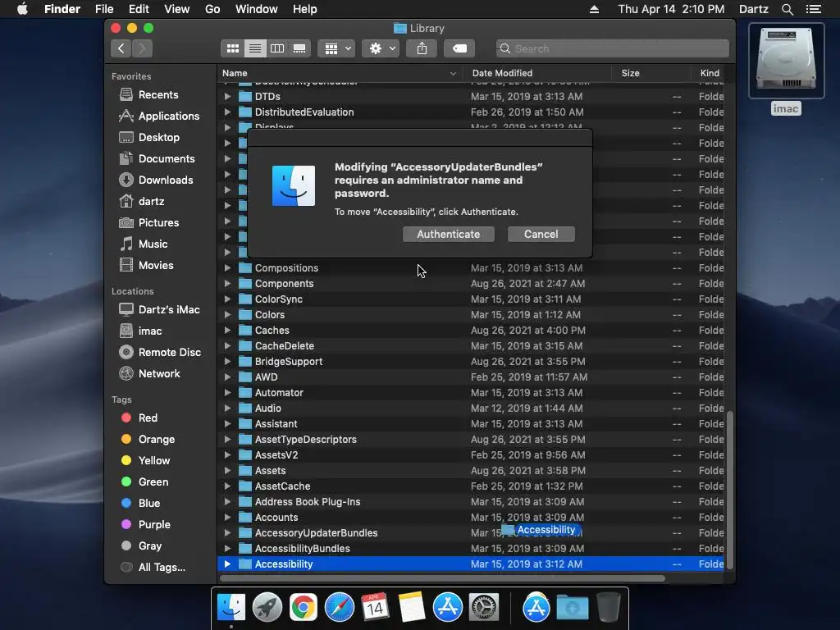The height and width of the screenshot is (630, 840).
Task: Open Movies in the sidebar
Action: click(147, 266)
